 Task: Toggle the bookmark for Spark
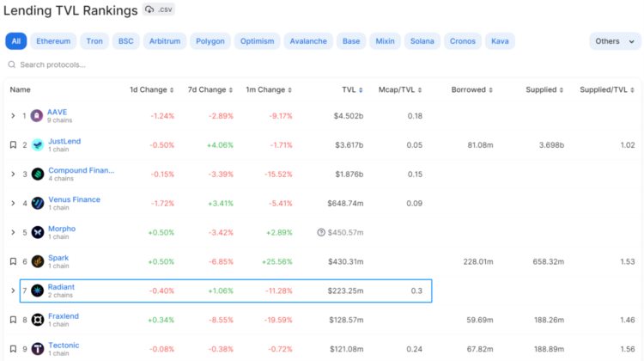click(x=13, y=261)
